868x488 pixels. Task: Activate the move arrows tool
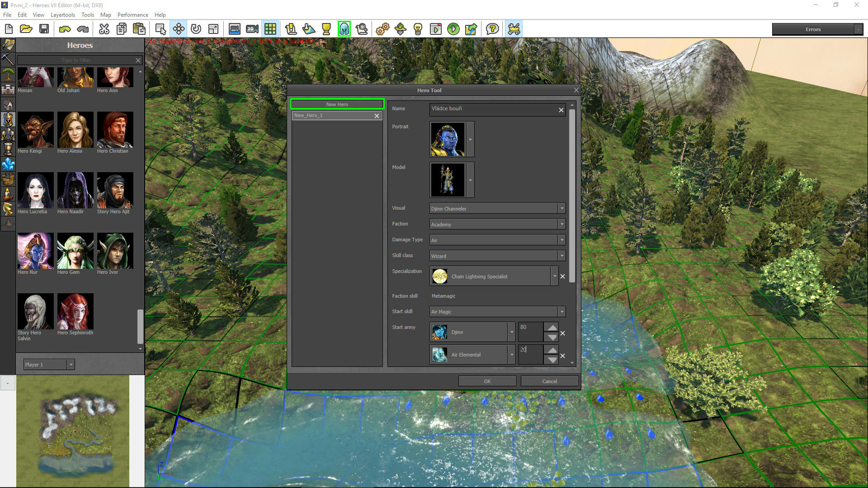179,29
